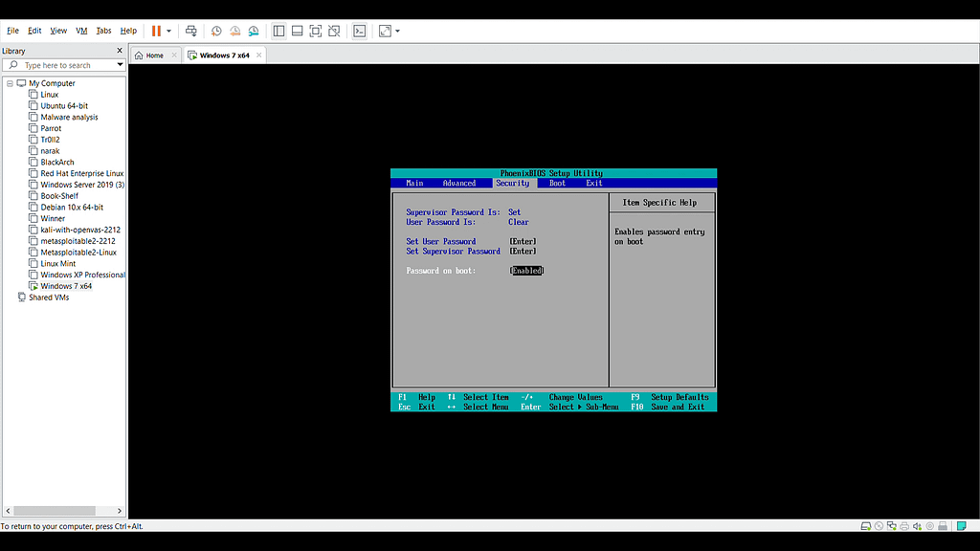Viewport: 980px width, 551px height.
Task: Select Shared VMs in library
Action: (x=48, y=297)
